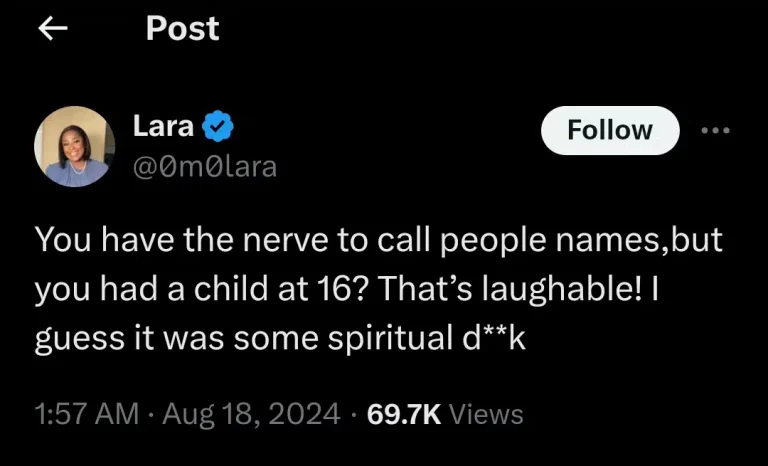This screenshot has height=466, width=768.
Task: Open the profile via the Lara display name
Action: [164, 127]
